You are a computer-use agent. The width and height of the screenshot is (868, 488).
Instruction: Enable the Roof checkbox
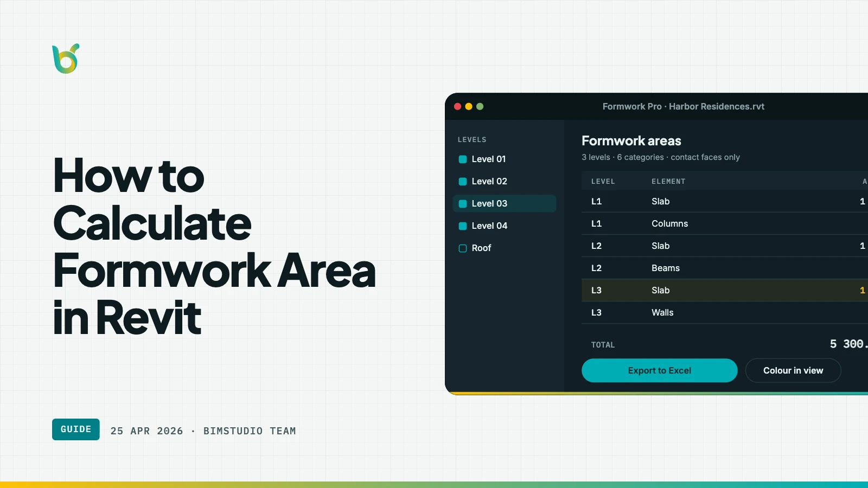point(463,248)
